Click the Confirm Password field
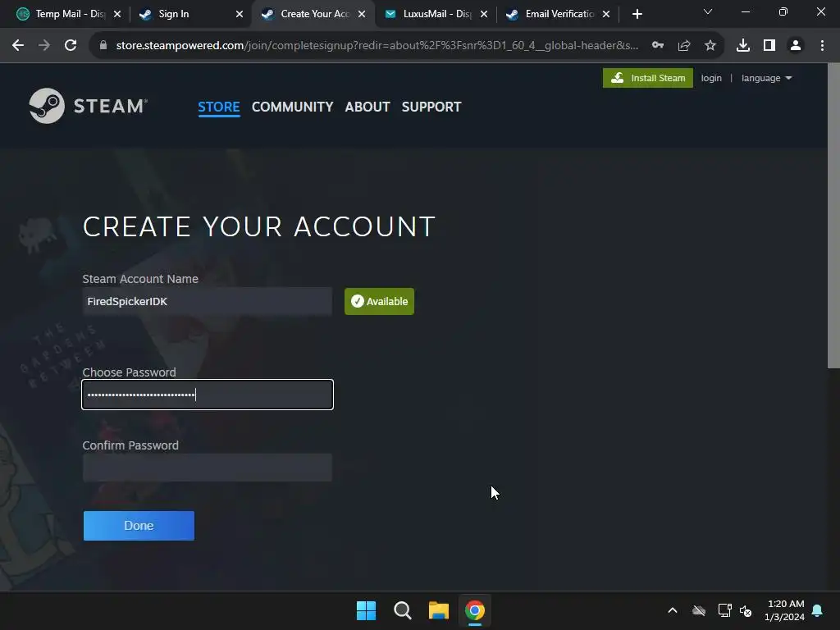 208,467
